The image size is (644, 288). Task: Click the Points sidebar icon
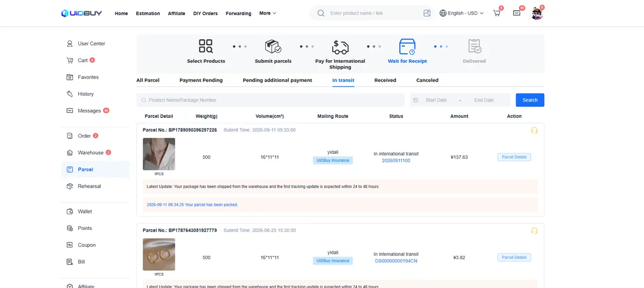tap(70, 228)
